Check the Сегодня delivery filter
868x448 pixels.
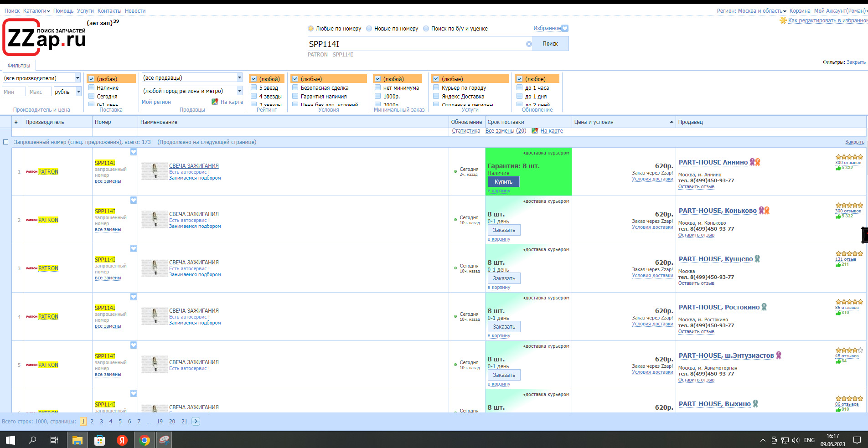click(92, 96)
